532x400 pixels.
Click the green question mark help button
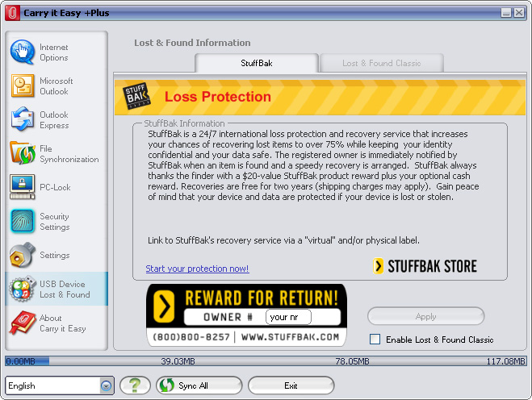click(x=135, y=385)
